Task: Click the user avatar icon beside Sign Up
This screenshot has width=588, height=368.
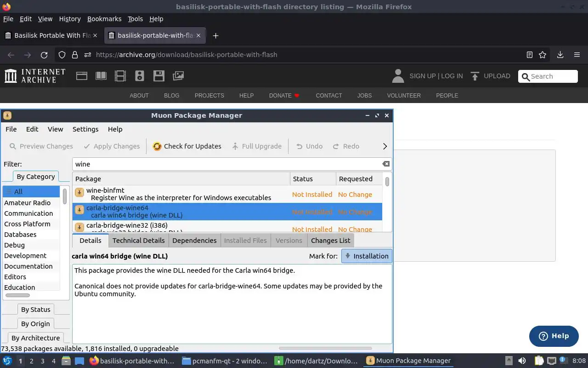Action: point(398,76)
